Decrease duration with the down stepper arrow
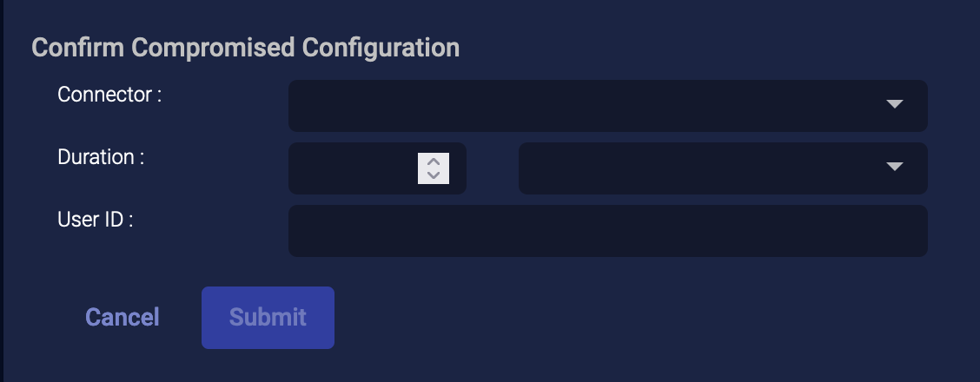Viewport: 980px width, 382px height. 434,175
